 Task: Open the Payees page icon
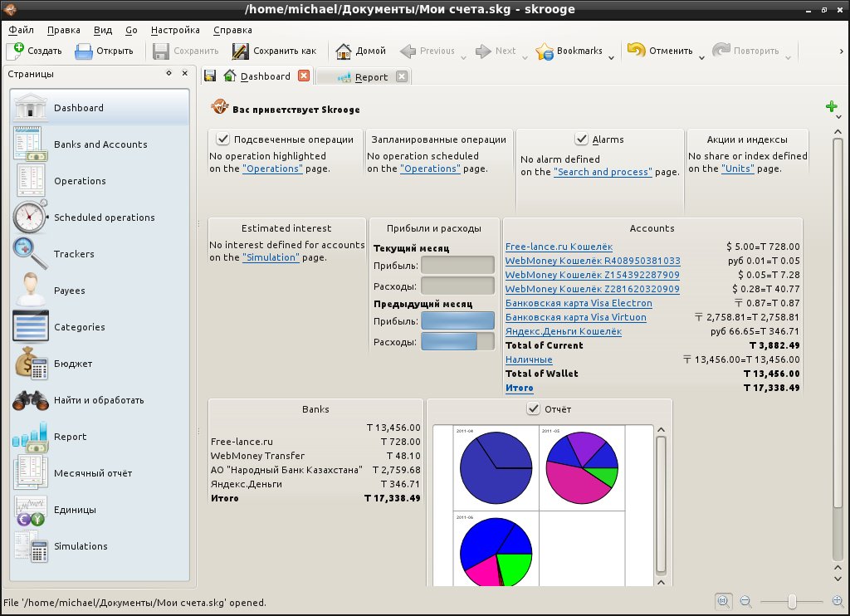click(x=31, y=290)
